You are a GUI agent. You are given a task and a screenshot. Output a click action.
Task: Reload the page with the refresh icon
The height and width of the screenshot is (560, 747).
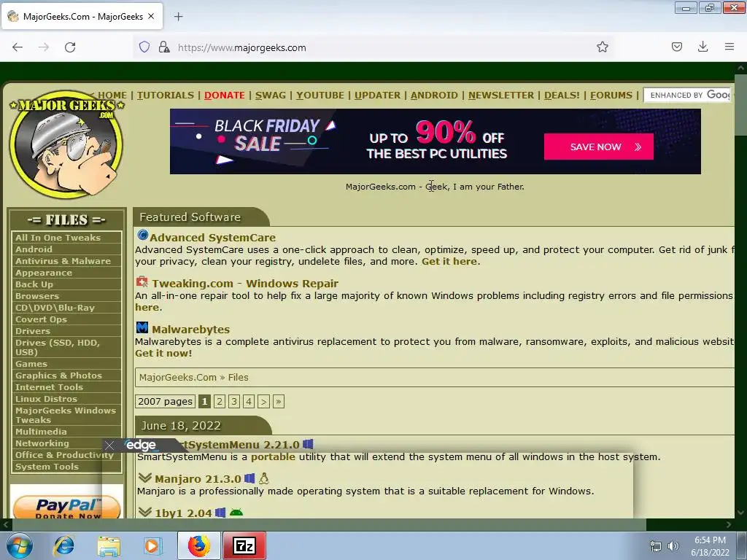click(x=70, y=47)
